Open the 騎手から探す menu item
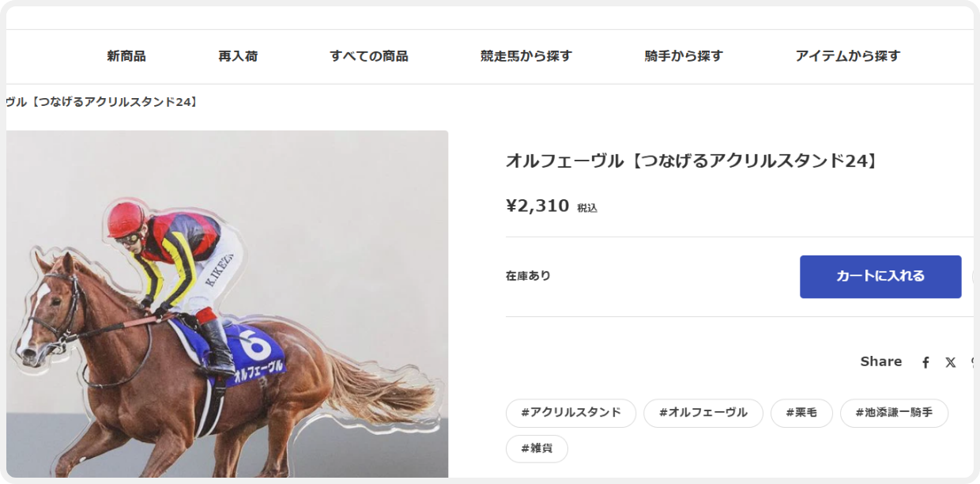The width and height of the screenshot is (980, 484). click(684, 56)
